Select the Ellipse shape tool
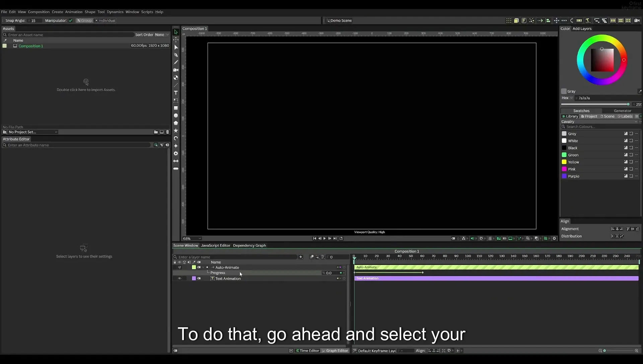 point(176,116)
